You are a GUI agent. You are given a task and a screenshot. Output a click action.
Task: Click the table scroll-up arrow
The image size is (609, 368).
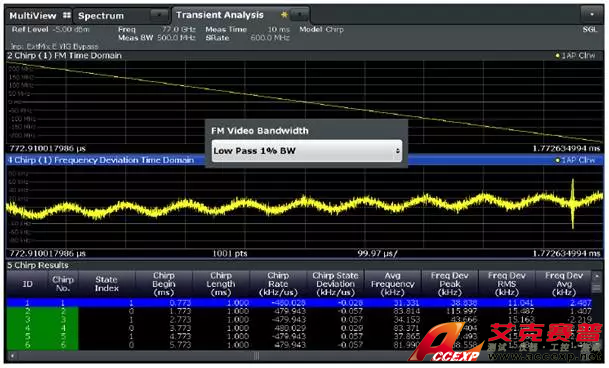597,276
